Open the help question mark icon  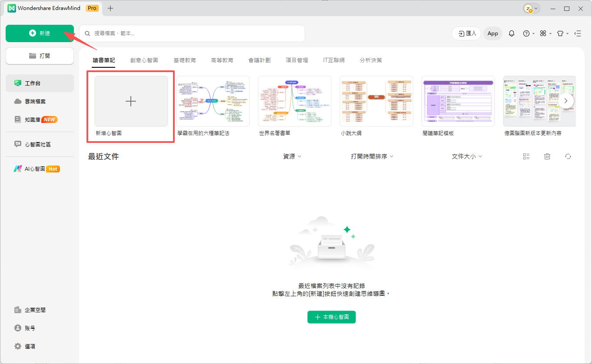click(526, 33)
